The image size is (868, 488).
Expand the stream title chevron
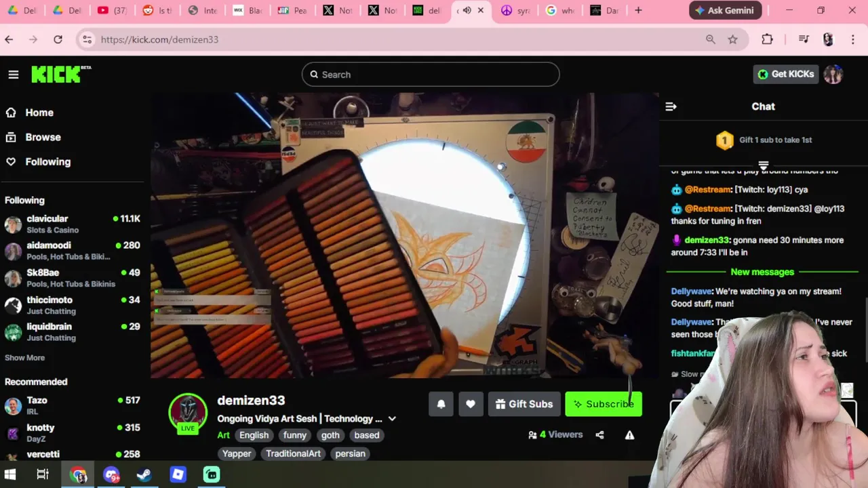392,419
